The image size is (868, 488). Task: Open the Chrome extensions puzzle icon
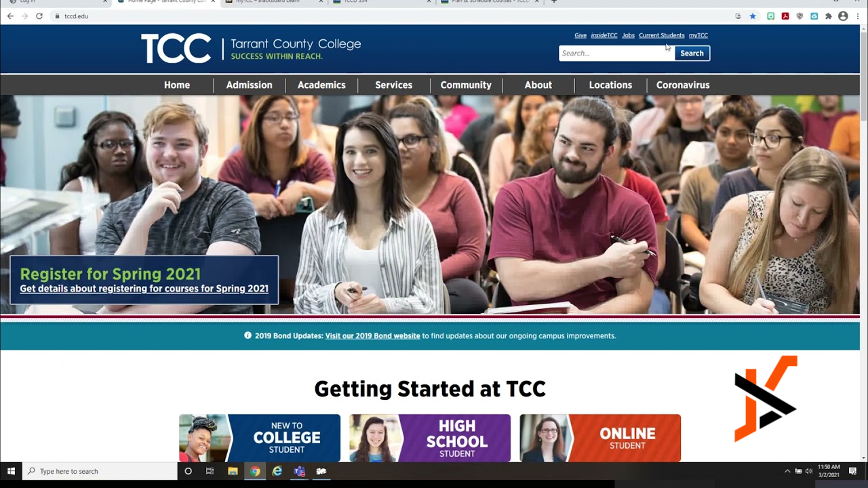(x=828, y=16)
